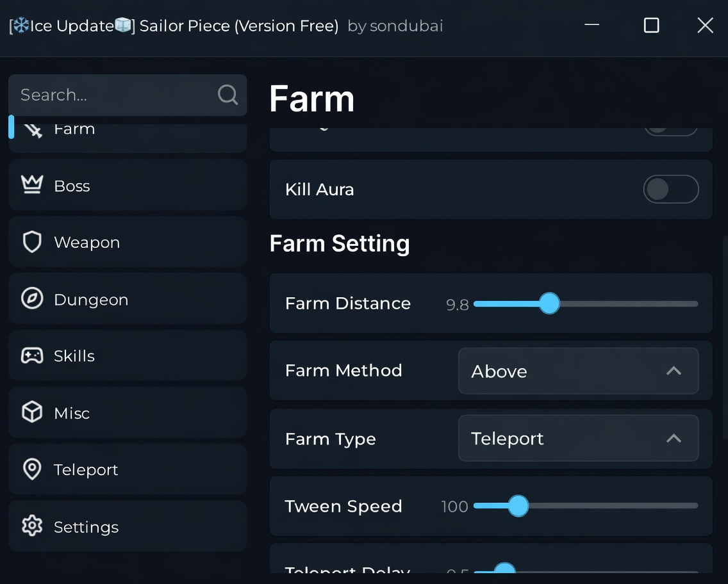Click the cube icon beside Misc
The image size is (728, 584).
coord(32,412)
